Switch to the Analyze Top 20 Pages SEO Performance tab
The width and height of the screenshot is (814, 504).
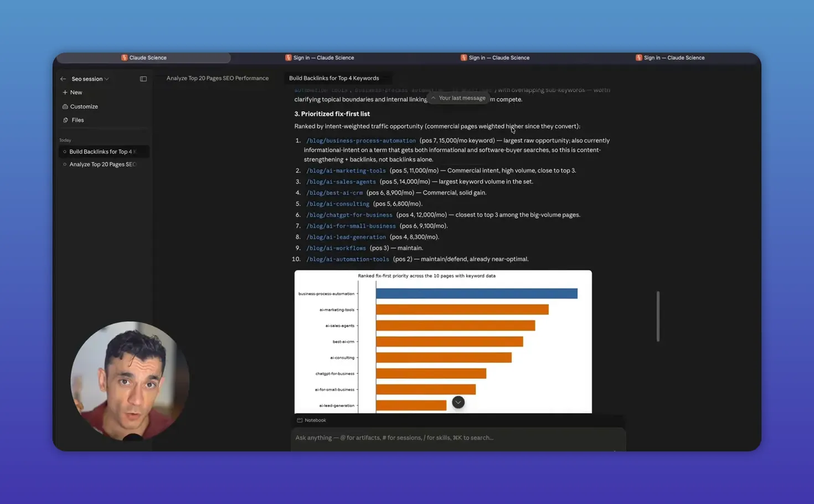coord(218,78)
